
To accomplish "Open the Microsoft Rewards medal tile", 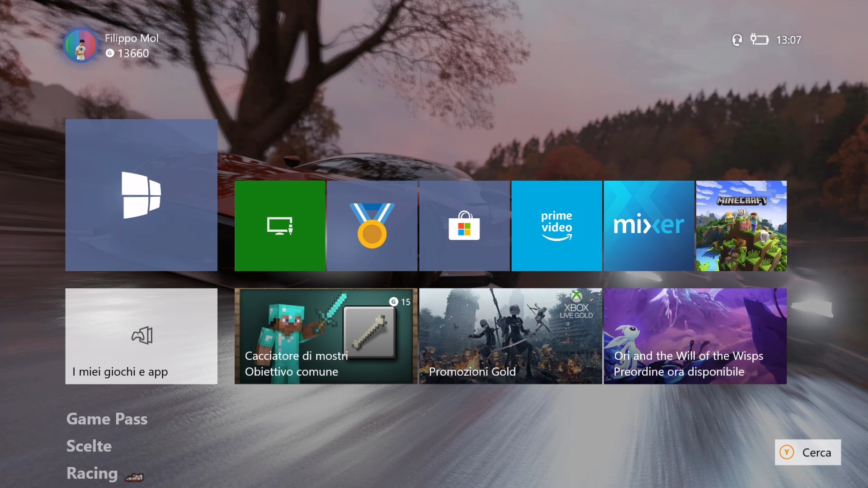I will 372,226.
